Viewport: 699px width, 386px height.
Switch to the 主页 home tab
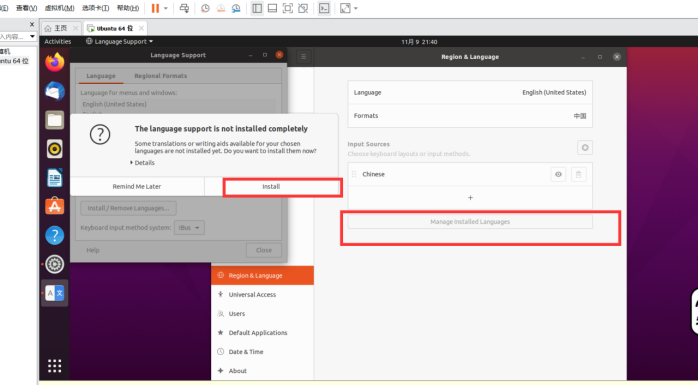[x=57, y=28]
